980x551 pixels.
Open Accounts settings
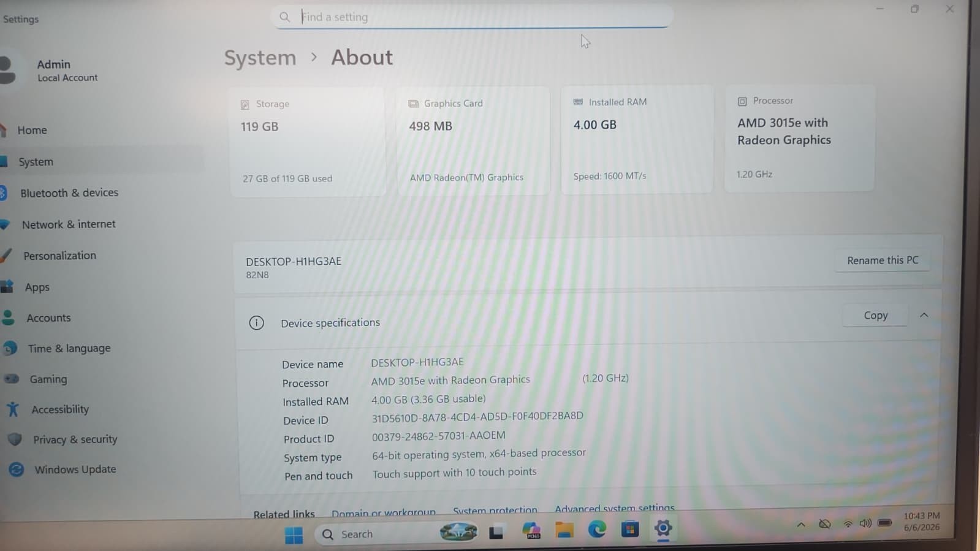click(x=48, y=317)
